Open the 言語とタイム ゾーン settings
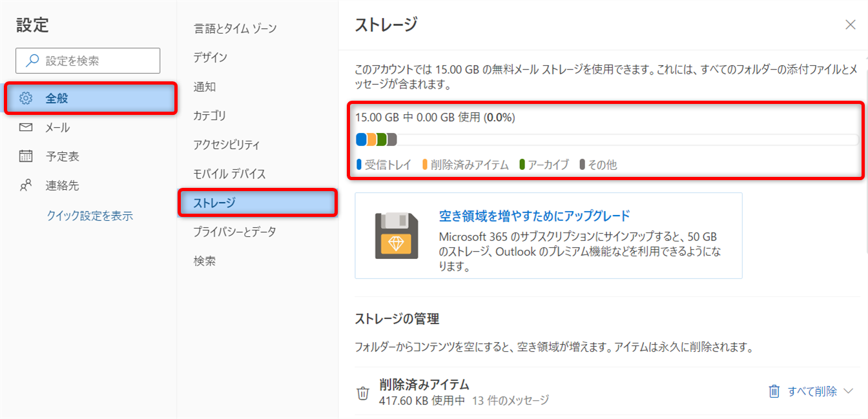 click(235, 28)
